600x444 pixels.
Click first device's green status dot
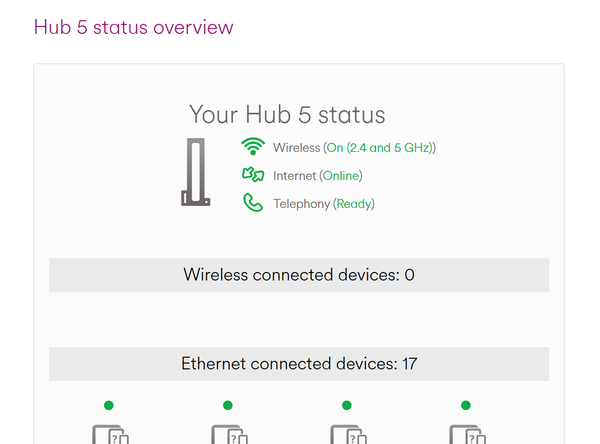[x=108, y=405]
